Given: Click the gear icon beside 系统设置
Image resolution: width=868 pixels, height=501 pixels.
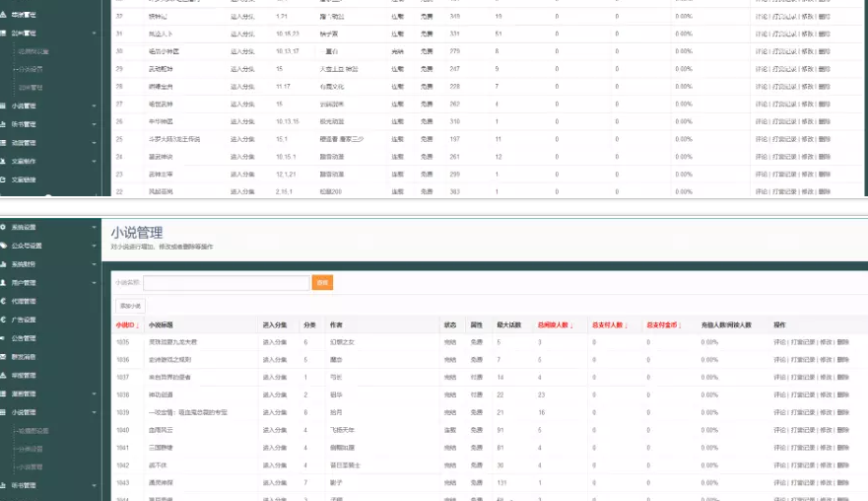Looking at the screenshot, I should point(4,227).
